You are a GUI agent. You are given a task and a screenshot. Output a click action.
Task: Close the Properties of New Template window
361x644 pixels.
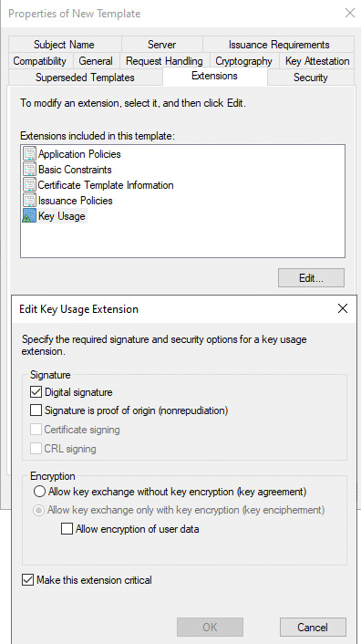click(x=350, y=13)
